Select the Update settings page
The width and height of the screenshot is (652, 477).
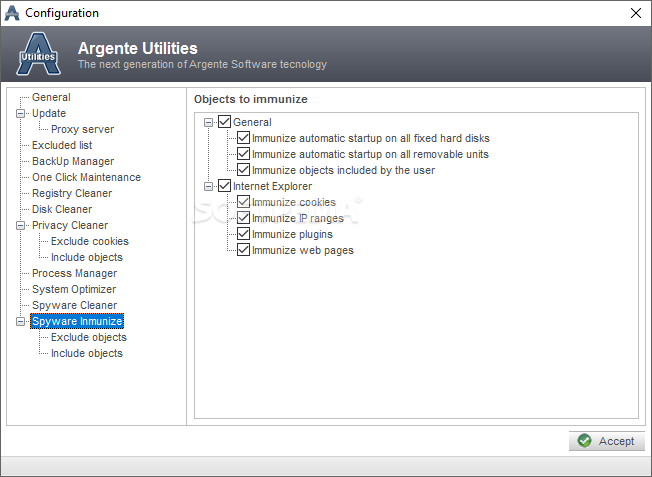click(x=49, y=113)
